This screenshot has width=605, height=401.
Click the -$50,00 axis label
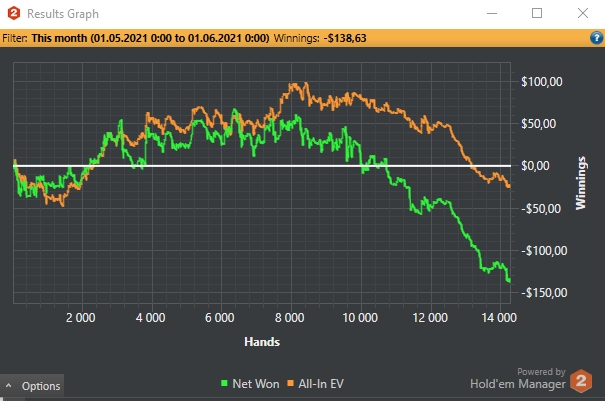(541, 208)
